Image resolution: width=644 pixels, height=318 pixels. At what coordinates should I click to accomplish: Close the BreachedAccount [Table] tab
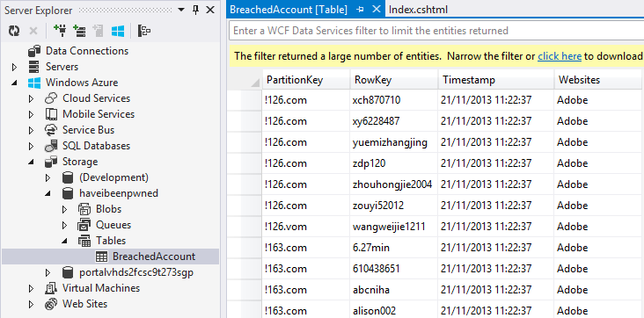376,10
